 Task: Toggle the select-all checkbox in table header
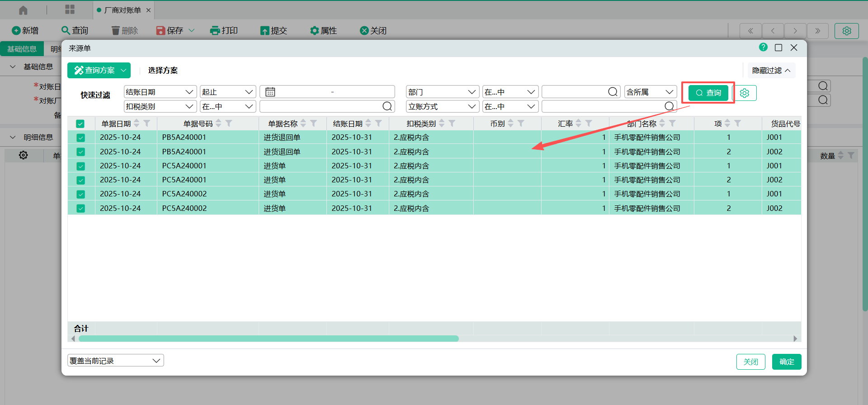pos(80,124)
